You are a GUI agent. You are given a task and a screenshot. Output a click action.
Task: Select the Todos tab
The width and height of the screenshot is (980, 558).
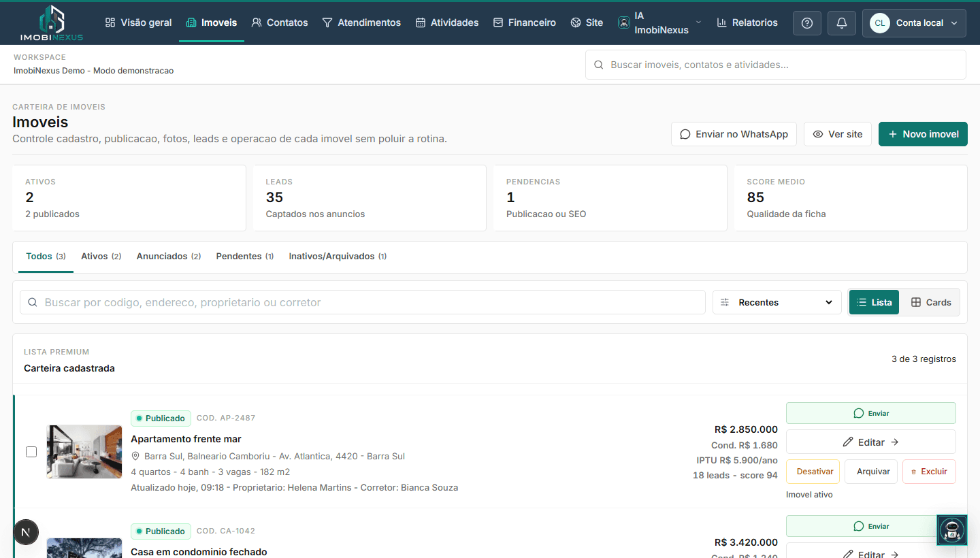46,257
